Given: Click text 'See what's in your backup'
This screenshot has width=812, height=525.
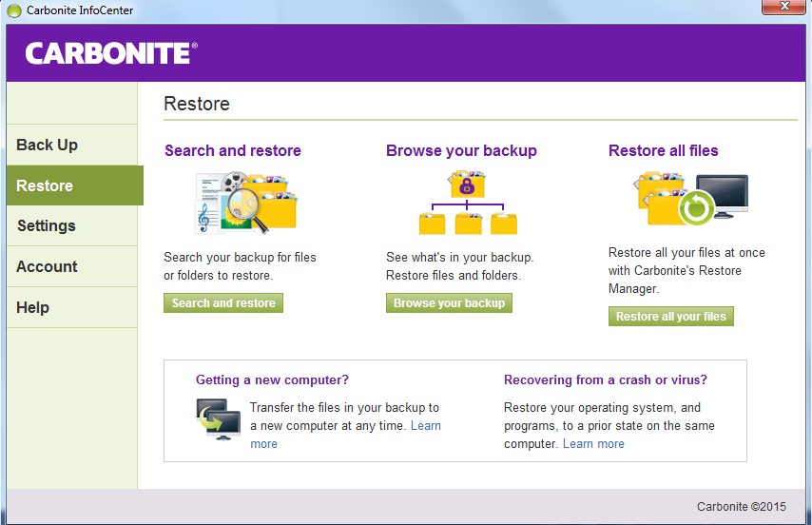Looking at the screenshot, I should (x=459, y=258).
